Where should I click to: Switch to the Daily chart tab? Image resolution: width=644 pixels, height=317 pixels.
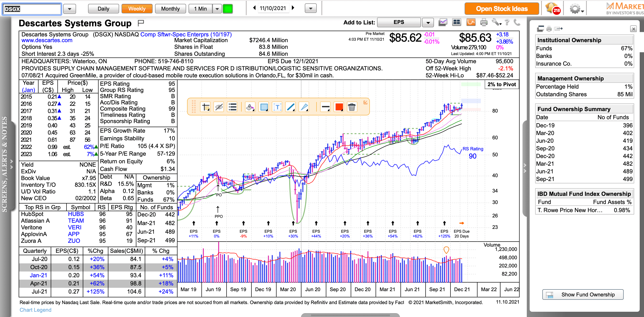tap(103, 9)
